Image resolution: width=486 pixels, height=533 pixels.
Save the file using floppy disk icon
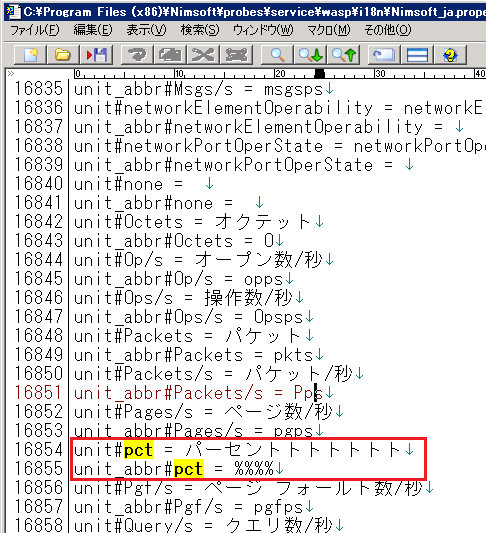point(96,54)
